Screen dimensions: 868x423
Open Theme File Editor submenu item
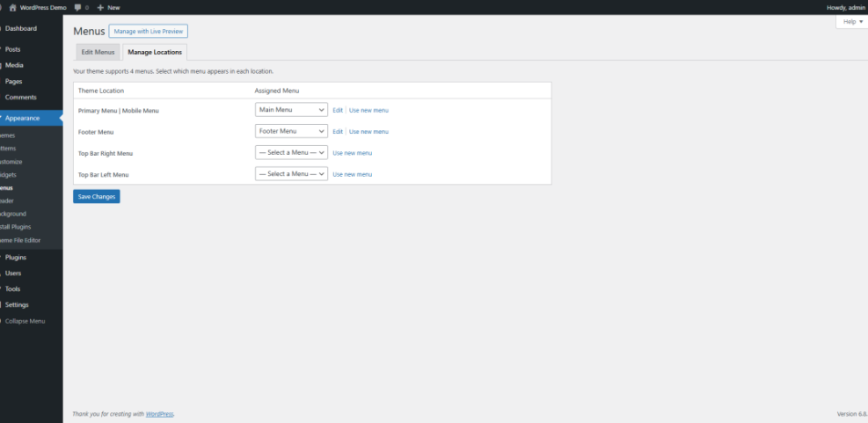point(20,240)
